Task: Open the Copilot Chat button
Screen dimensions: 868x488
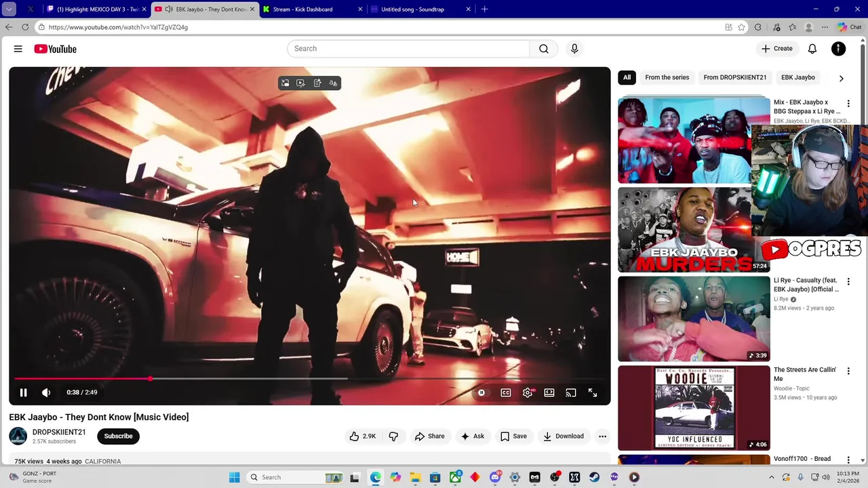Action: pos(850,27)
